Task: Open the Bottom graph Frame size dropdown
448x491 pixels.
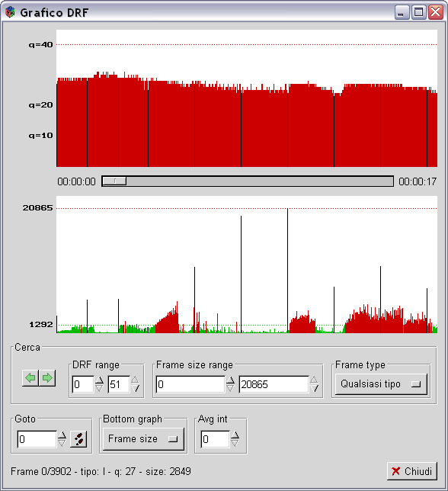Action: click(x=143, y=439)
